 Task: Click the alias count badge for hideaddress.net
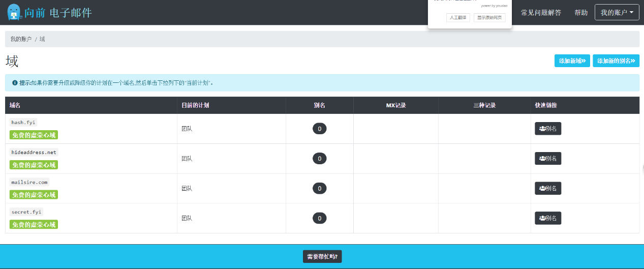[x=319, y=159]
